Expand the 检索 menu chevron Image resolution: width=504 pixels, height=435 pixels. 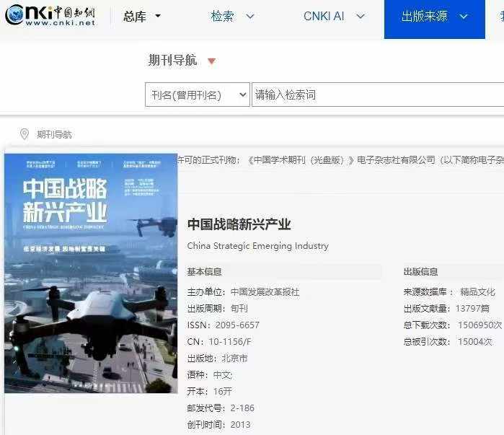250,16
